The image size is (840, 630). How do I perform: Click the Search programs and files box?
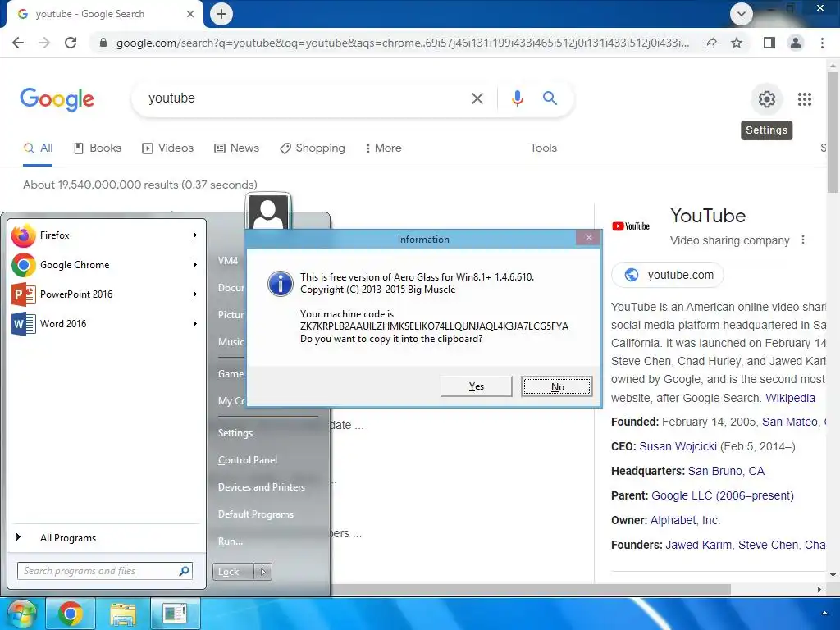104,571
